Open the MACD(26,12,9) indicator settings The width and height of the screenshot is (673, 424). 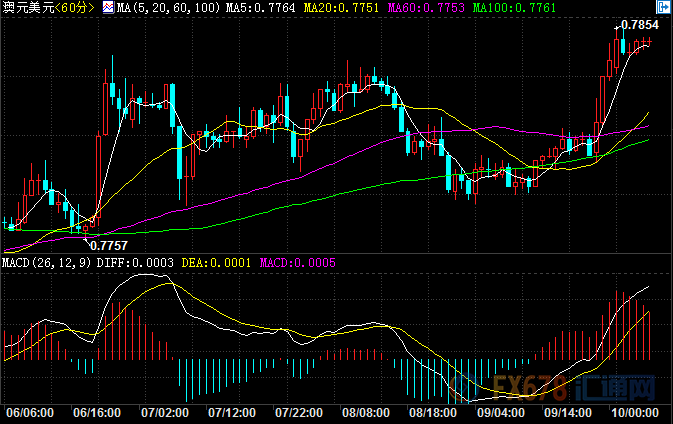click(x=45, y=263)
